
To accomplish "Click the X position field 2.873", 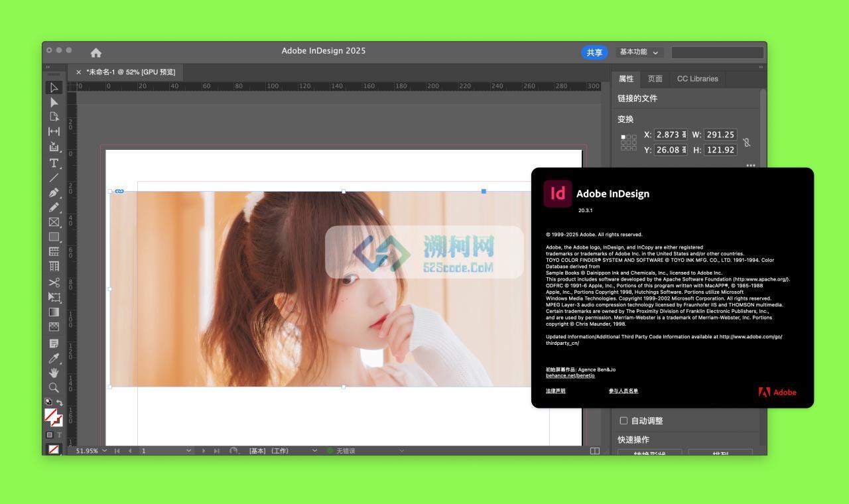I will [x=671, y=135].
